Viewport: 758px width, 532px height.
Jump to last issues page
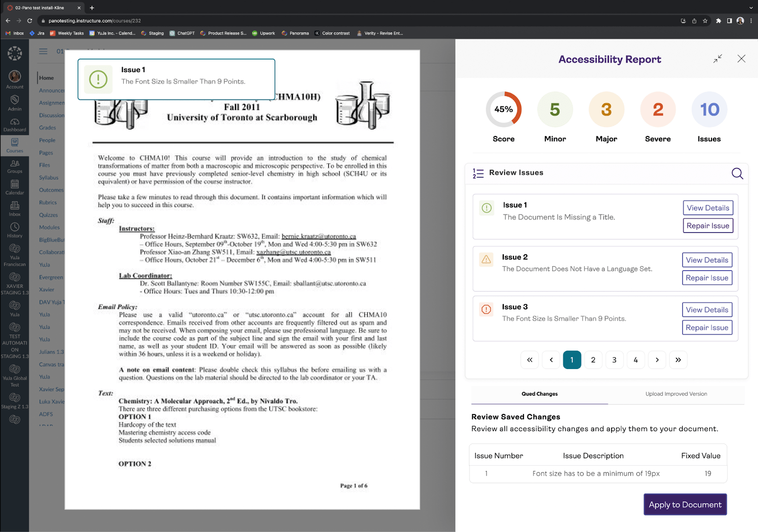pyautogui.click(x=678, y=360)
